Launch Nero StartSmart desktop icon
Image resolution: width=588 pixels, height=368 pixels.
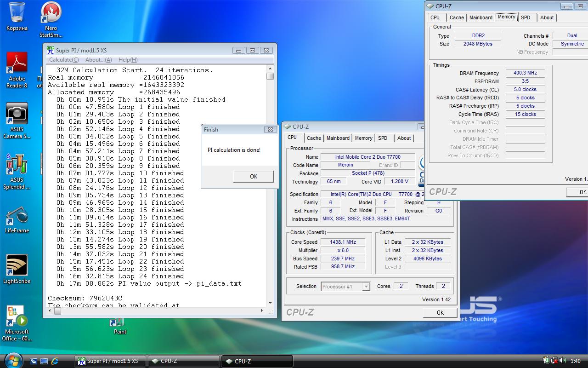[x=51, y=19]
